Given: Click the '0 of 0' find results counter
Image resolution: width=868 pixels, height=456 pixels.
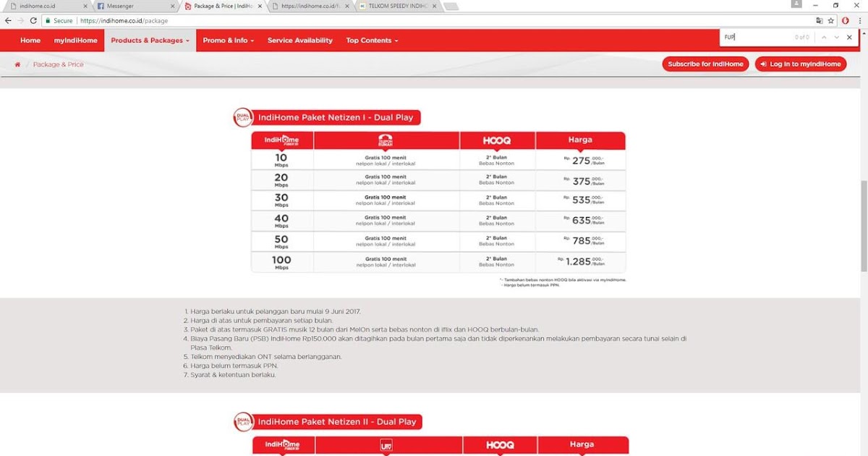Looking at the screenshot, I should (x=801, y=37).
